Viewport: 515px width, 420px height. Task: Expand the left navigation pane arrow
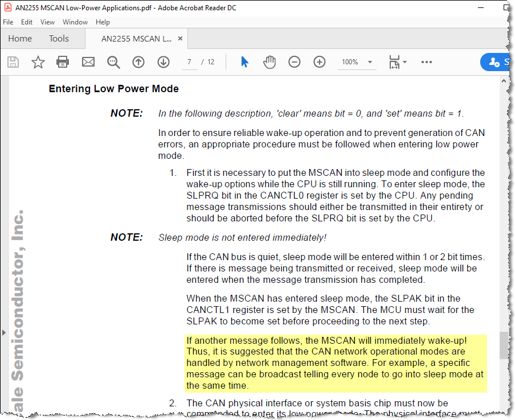3,333
